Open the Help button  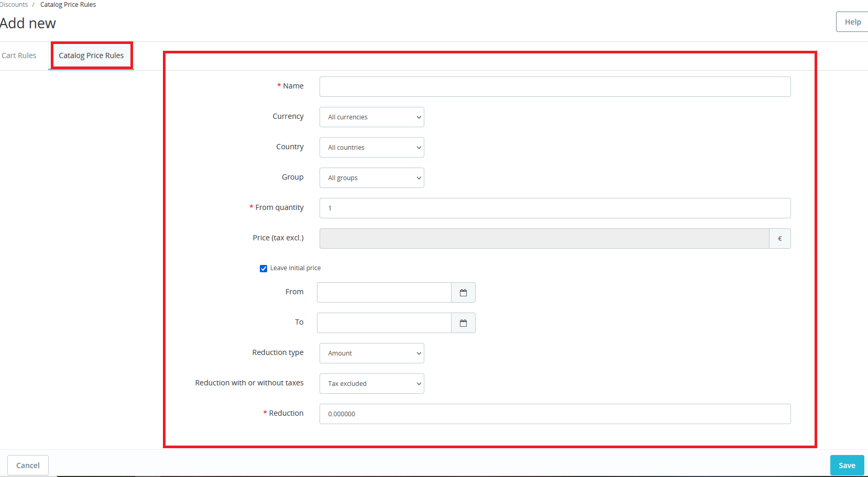852,22
